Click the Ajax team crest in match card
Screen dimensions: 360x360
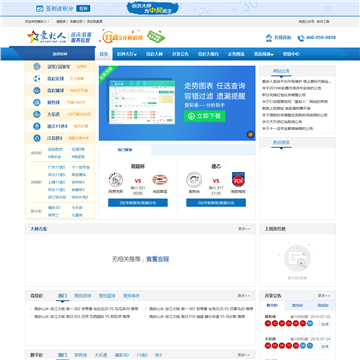(x=116, y=180)
